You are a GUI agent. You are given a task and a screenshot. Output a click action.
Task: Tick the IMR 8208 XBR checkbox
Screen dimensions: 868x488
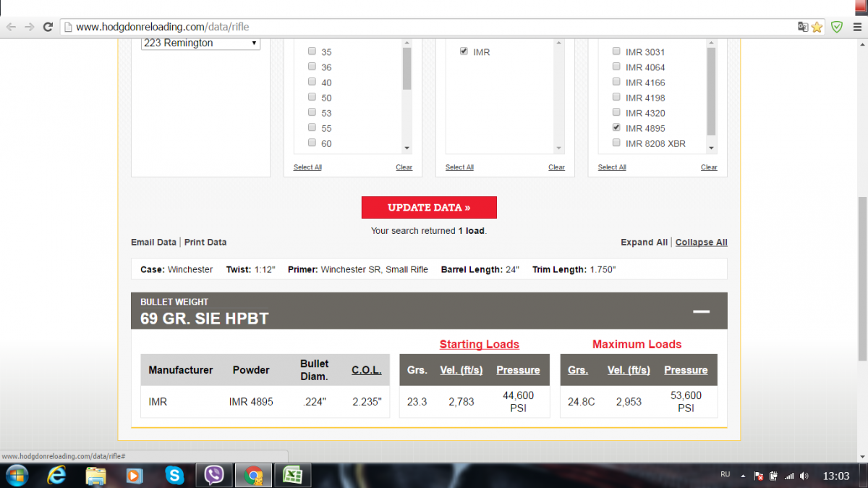[616, 143]
